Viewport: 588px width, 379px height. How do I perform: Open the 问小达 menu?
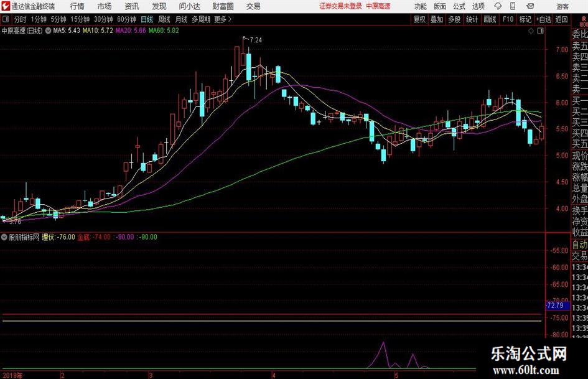point(189,6)
